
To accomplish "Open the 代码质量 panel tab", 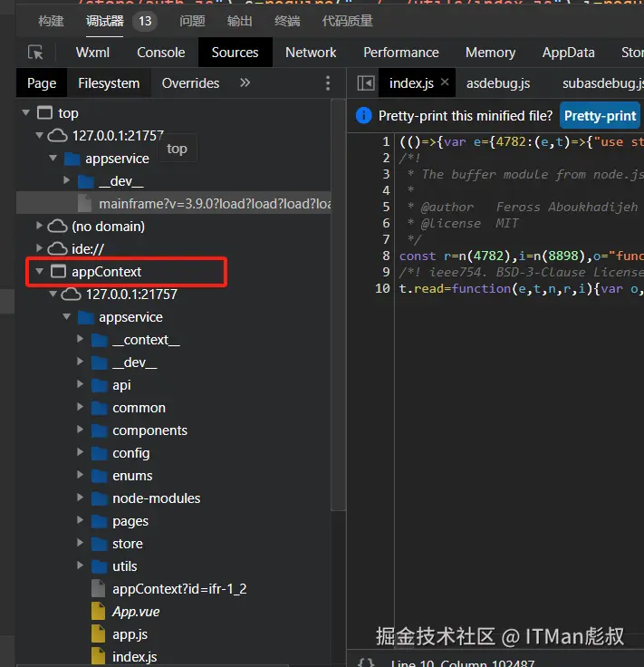I will [x=347, y=21].
